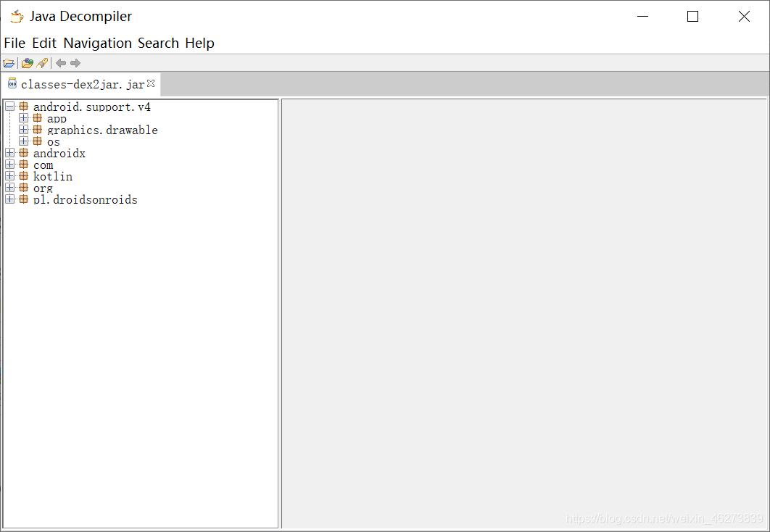Screen dimensions: 770x532
Task: Select the android.support.v4 label
Action: 92,107
